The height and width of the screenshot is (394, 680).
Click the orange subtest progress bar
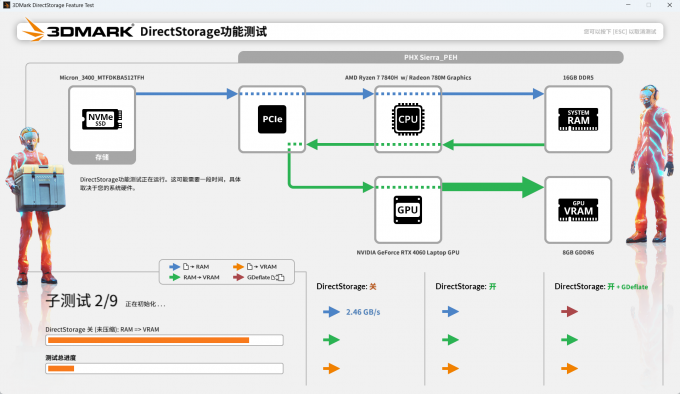164,340
